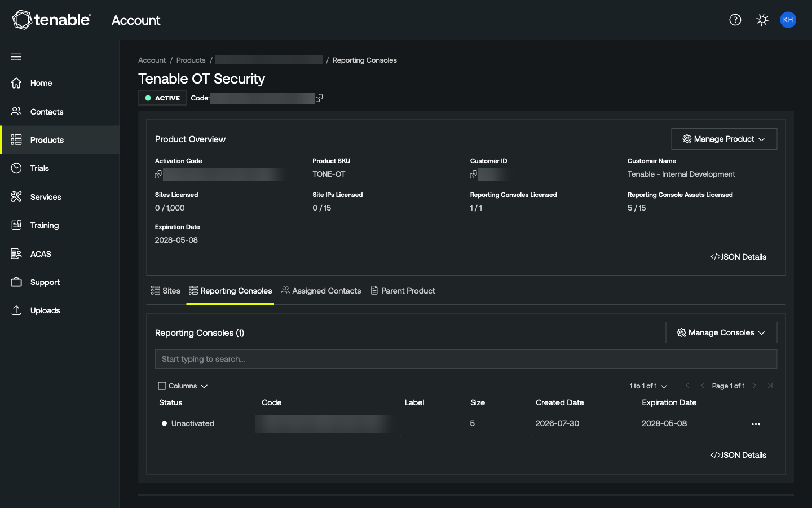Copy the product code next to ACTIVE badge
The image size is (812, 508).
click(x=319, y=98)
